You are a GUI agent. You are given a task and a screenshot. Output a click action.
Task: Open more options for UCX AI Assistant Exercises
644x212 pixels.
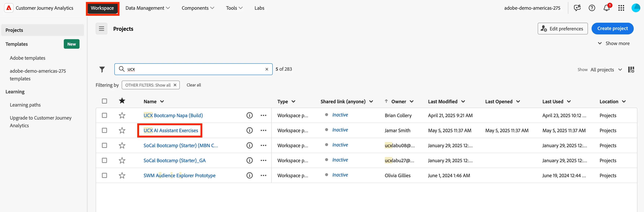point(263,130)
